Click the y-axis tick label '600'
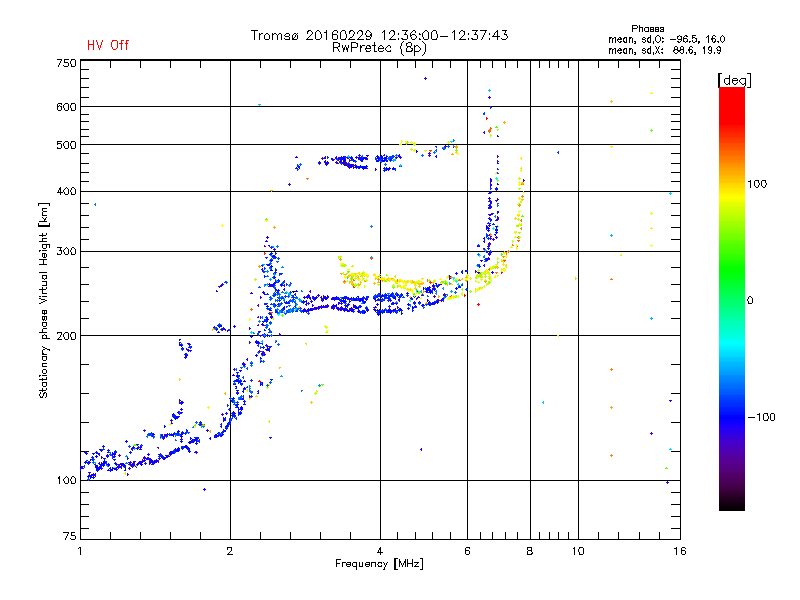The height and width of the screenshot is (600, 800). (66, 107)
